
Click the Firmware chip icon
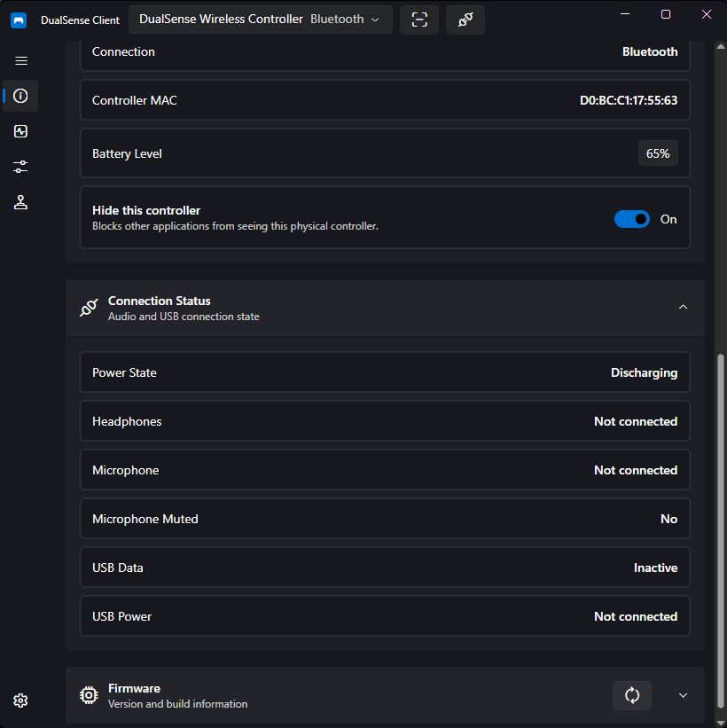point(89,695)
